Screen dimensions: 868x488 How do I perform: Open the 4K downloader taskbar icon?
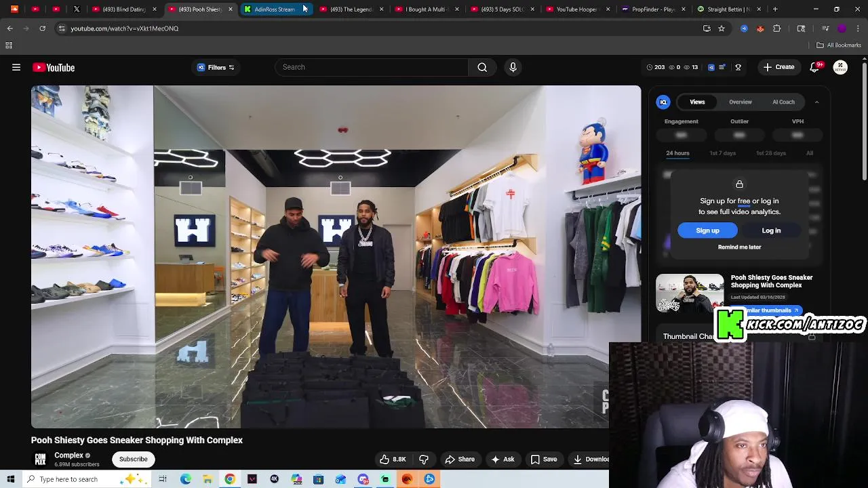[275, 479]
